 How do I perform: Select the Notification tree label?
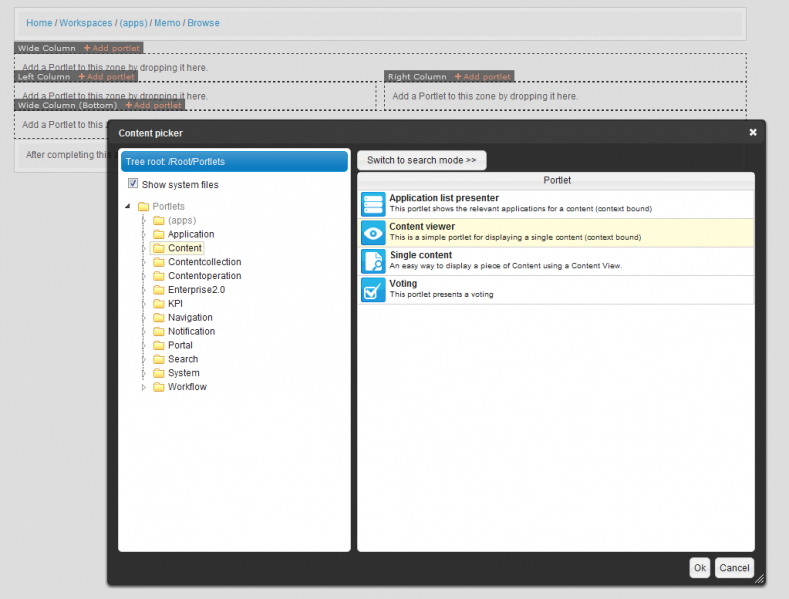pyautogui.click(x=191, y=331)
